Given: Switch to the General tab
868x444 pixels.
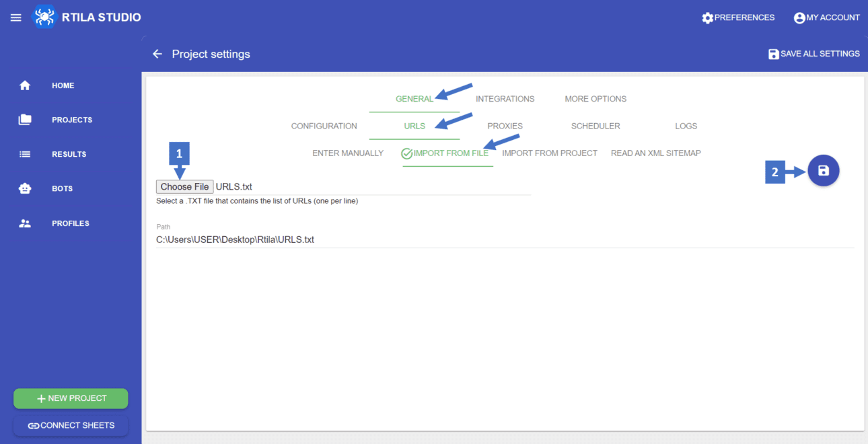Looking at the screenshot, I should point(414,99).
